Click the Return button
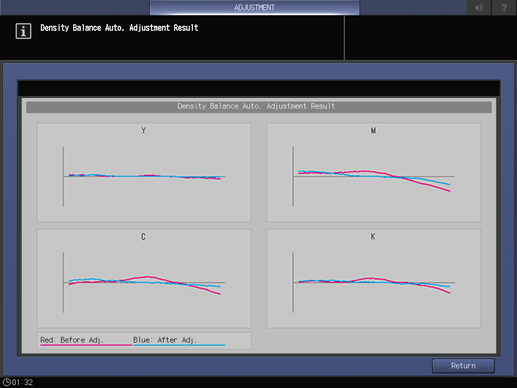 [x=463, y=366]
